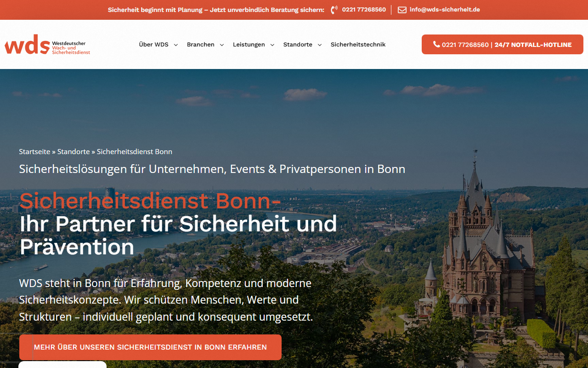Open the Sicherheitstechnik menu item
This screenshot has height=368, width=588.
coord(358,45)
